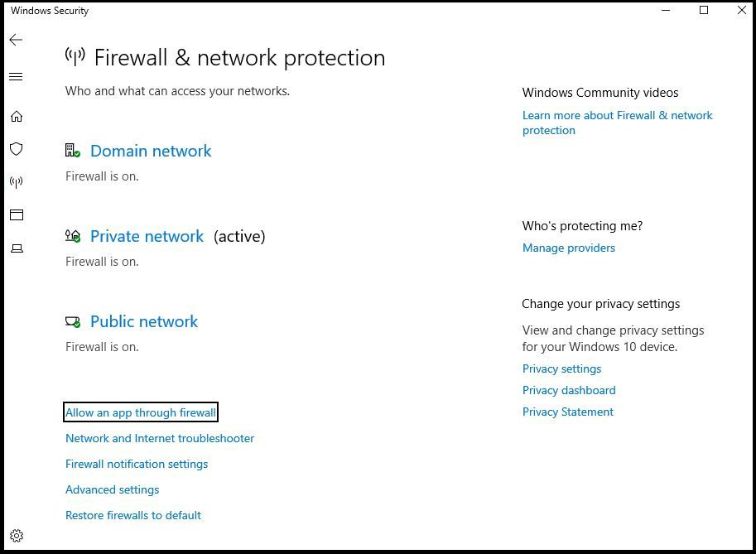Image resolution: width=756 pixels, height=554 pixels.
Task: Open App & browser control sidebar icon
Action: [x=17, y=214]
